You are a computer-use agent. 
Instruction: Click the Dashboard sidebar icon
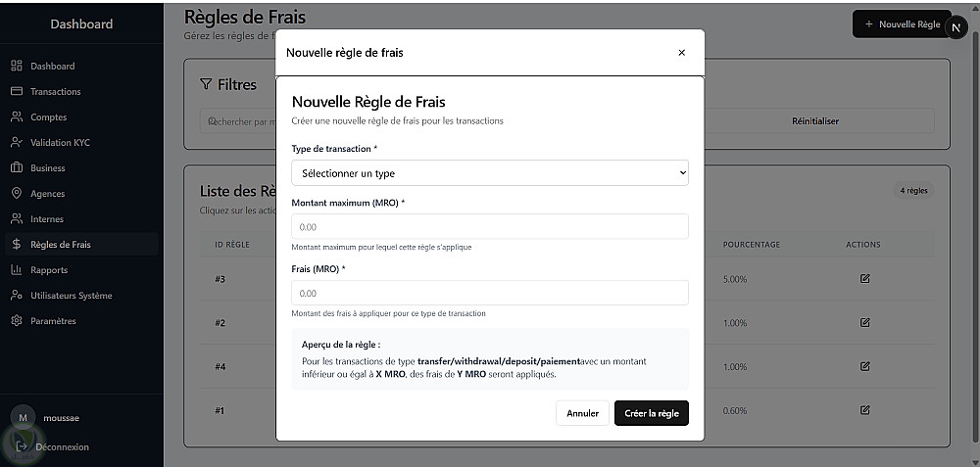click(x=17, y=67)
